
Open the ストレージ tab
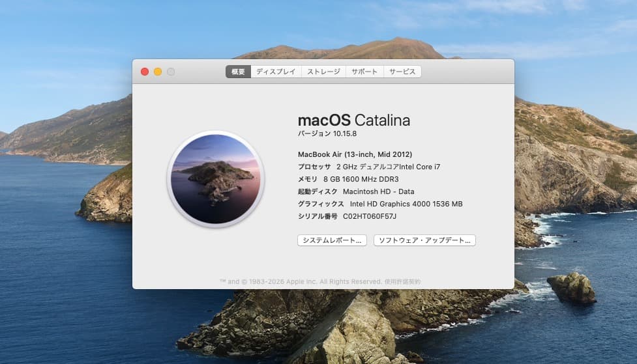323,72
